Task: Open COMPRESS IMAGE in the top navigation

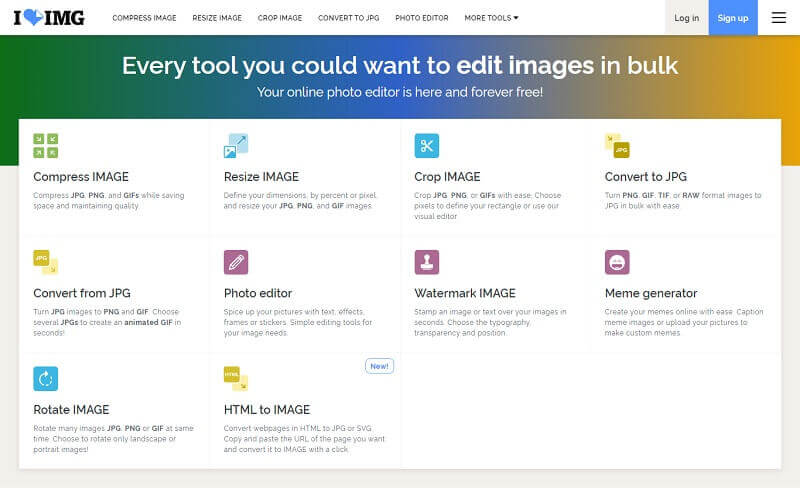Action: [144, 18]
